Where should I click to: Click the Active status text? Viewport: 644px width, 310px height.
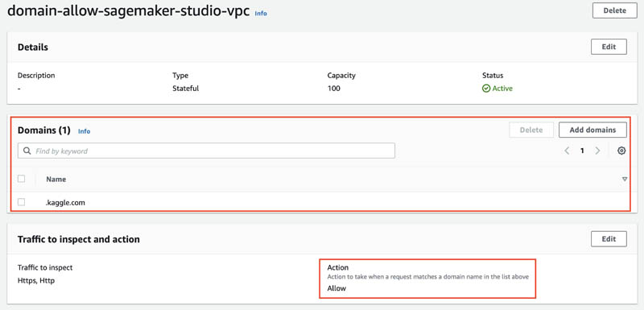click(502, 89)
